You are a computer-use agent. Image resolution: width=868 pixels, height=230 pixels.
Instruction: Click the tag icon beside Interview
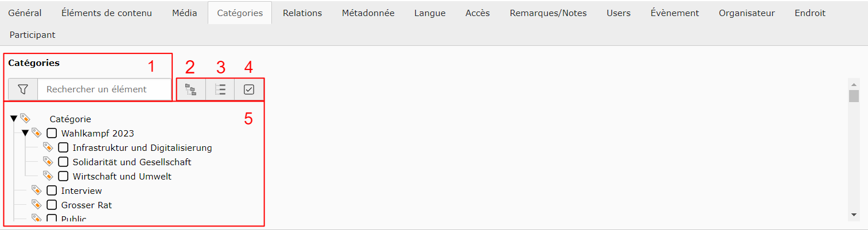point(37,190)
